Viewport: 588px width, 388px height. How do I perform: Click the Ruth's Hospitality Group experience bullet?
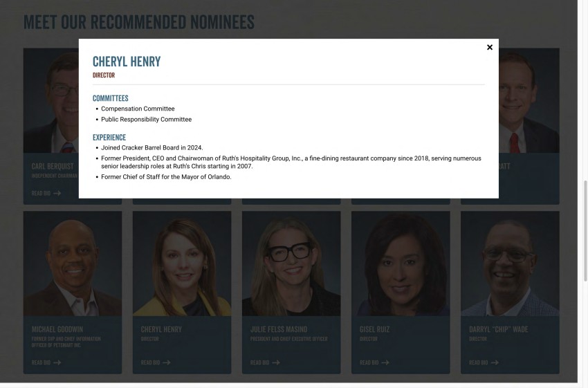pos(291,163)
